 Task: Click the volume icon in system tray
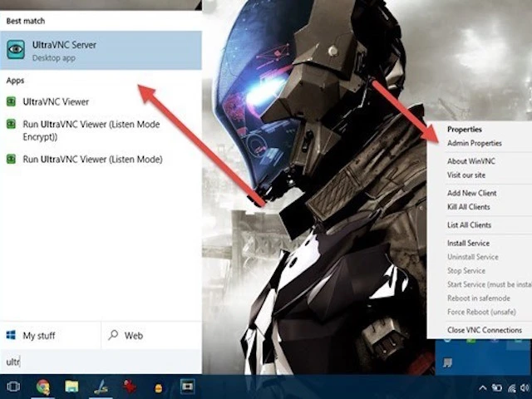coord(524,387)
